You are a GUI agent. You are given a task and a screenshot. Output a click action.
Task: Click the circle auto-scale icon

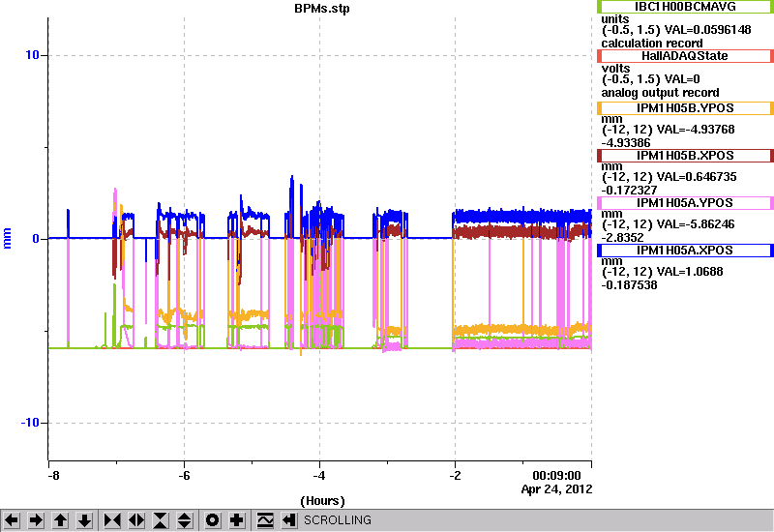click(x=213, y=520)
